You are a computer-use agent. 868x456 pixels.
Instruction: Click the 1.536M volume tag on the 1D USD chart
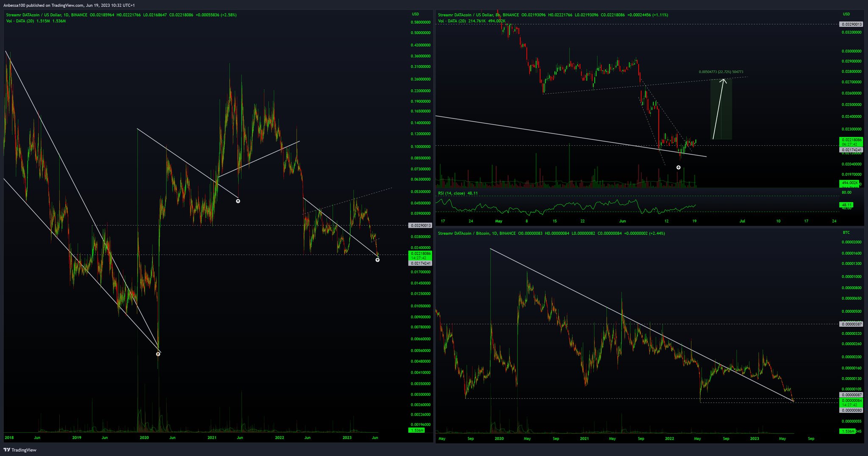click(x=417, y=430)
